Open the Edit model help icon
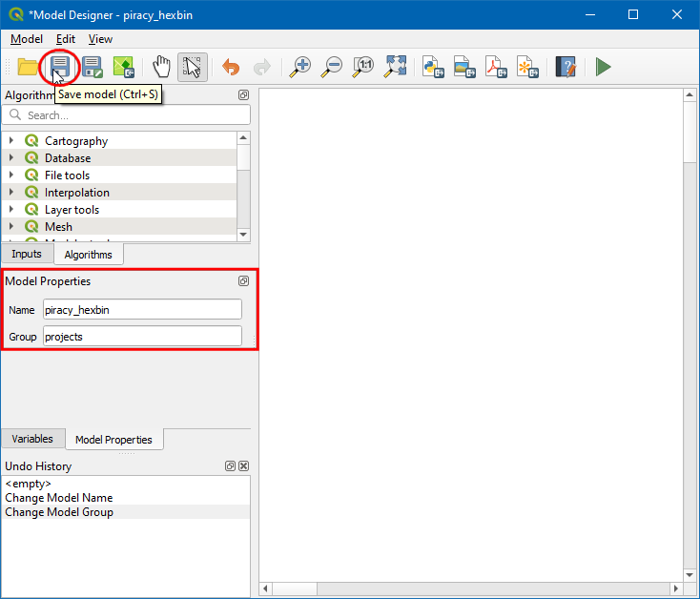Viewport: 700px width, 599px height. point(566,67)
